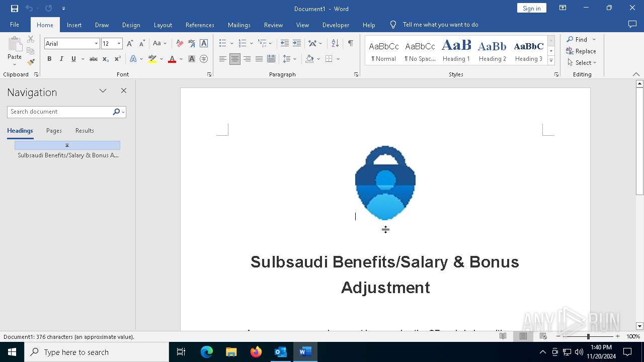Open the font name dropdown
This screenshot has height=362, width=644.
pos(96,44)
